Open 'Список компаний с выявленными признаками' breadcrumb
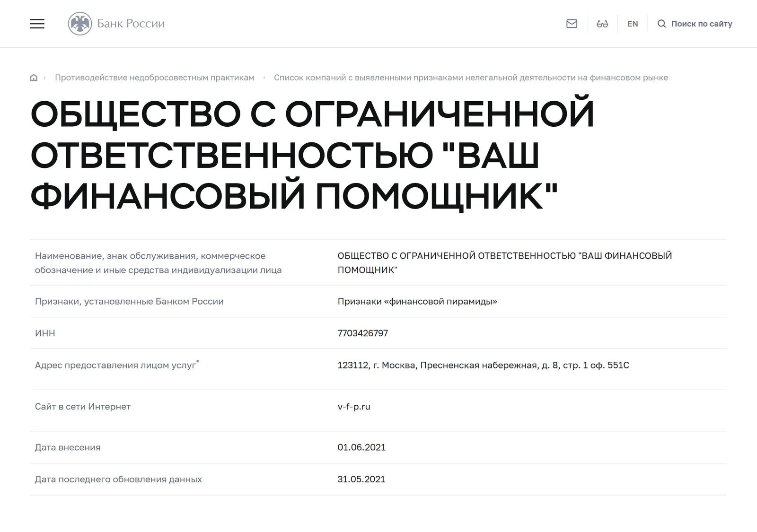The height and width of the screenshot is (532, 757). point(471,78)
